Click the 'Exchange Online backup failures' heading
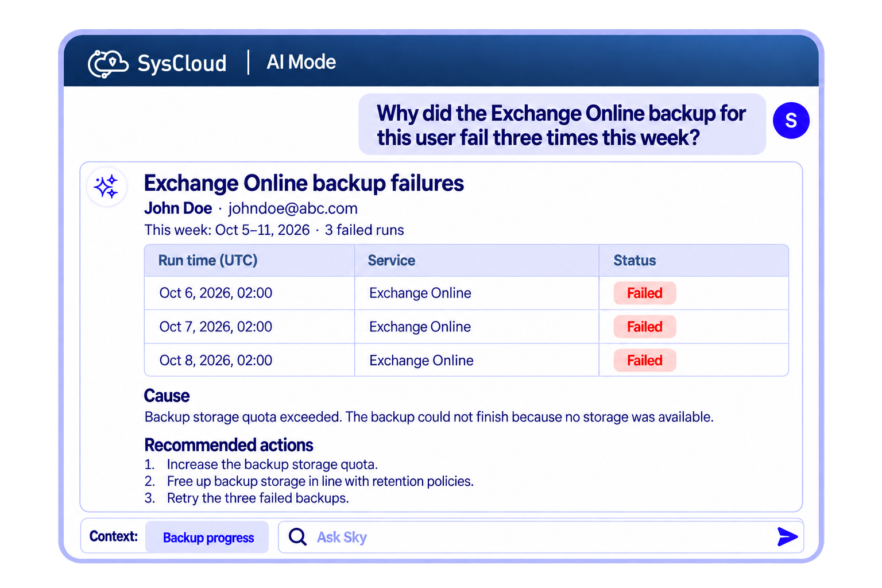The width and height of the screenshot is (882, 588). tap(304, 183)
